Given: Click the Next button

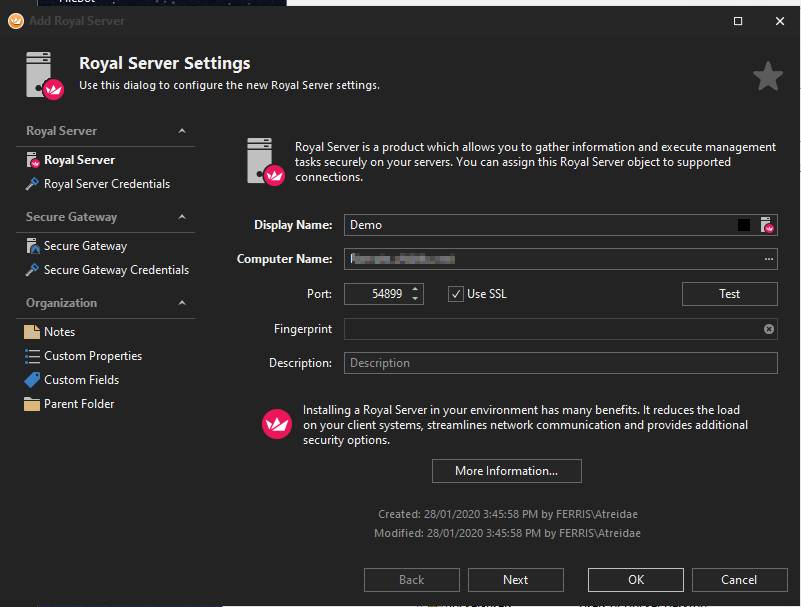Looking at the screenshot, I should point(515,580).
